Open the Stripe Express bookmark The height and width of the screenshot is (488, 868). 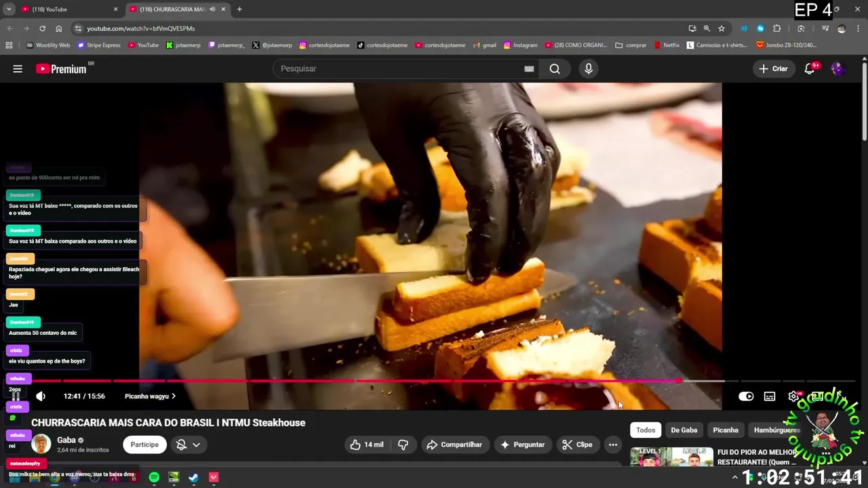point(99,45)
